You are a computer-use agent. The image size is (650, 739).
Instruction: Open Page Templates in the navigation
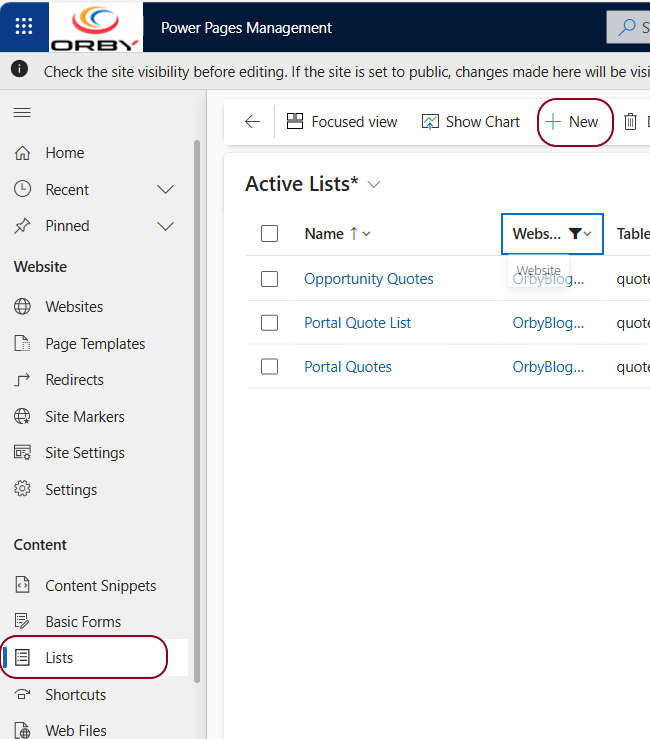[x=94, y=344]
